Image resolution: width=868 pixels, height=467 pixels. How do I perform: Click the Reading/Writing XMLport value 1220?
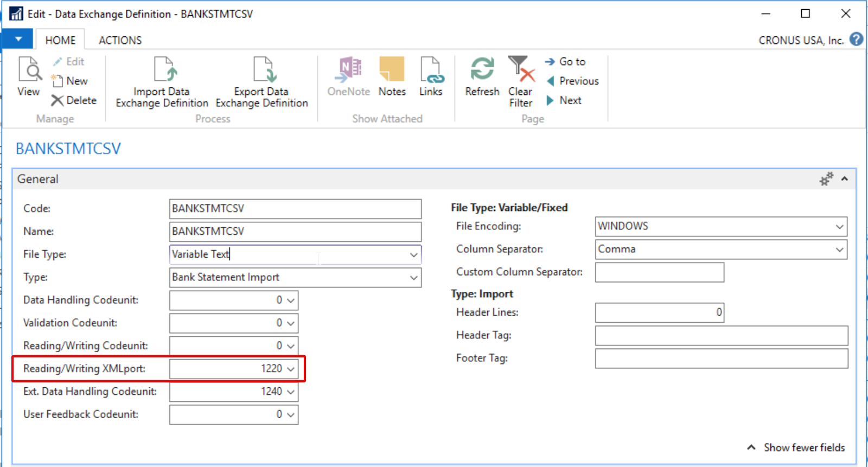tap(271, 369)
